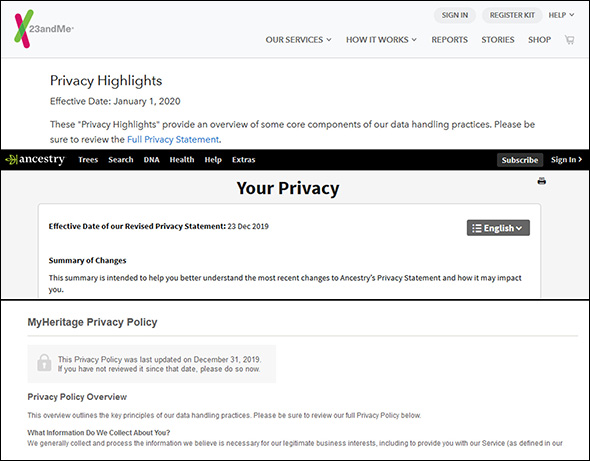Go to the Stories page
Viewport: 590px width, 461px height.
coord(497,40)
